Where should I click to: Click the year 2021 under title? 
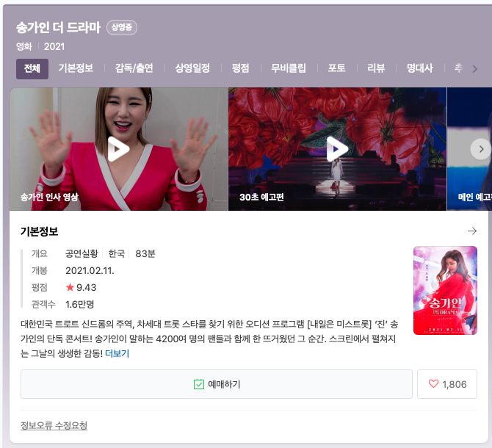[x=54, y=46]
